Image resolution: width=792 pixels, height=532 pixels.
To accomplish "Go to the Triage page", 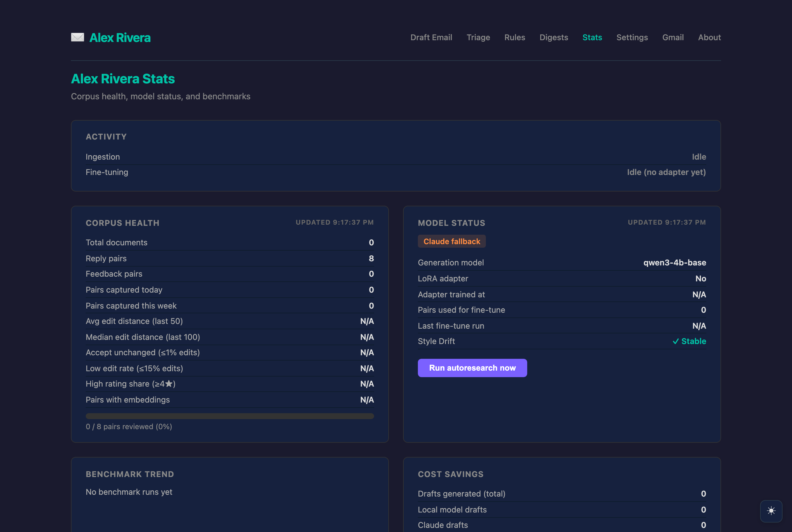I will pos(478,37).
